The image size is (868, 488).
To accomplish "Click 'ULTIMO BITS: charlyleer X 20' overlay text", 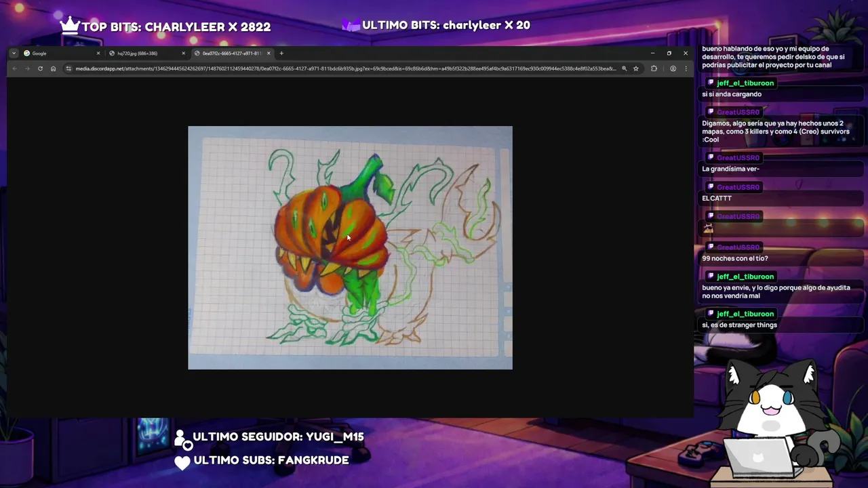I will tap(446, 25).
